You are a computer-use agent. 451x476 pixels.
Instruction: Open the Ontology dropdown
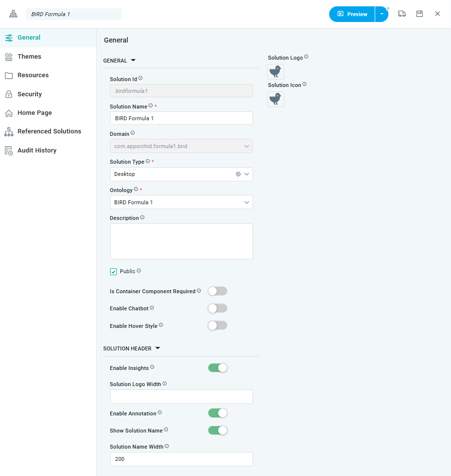[x=181, y=202]
